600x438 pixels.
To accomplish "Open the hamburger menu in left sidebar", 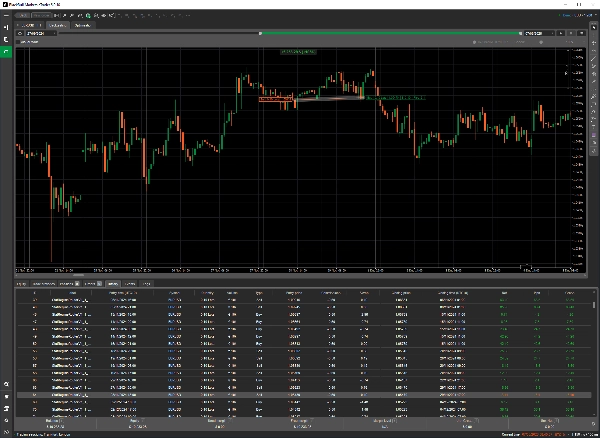I will (6, 15).
